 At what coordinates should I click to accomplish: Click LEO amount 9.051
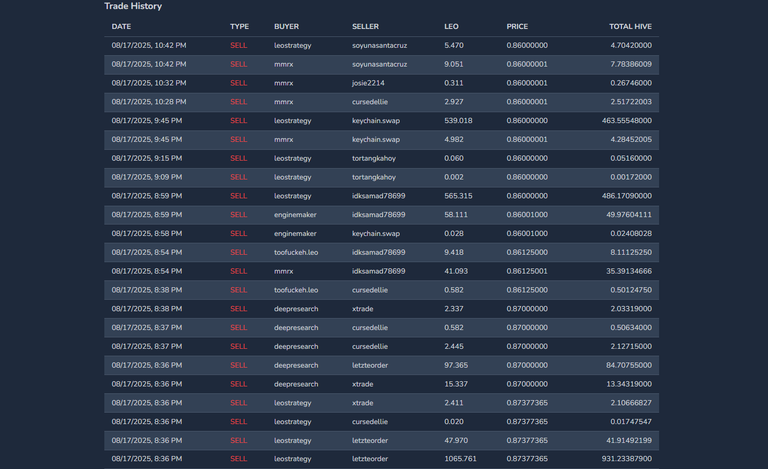click(454, 64)
